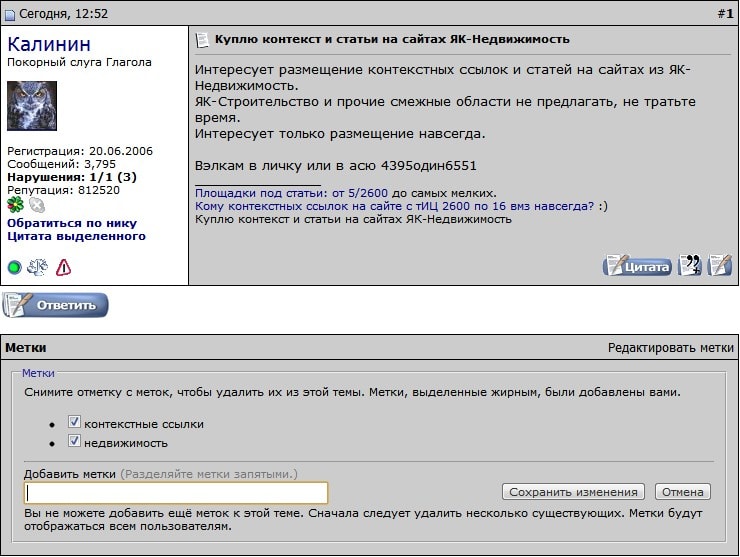Open the Калинин user profile name
The image size is (740, 557).
[49, 44]
